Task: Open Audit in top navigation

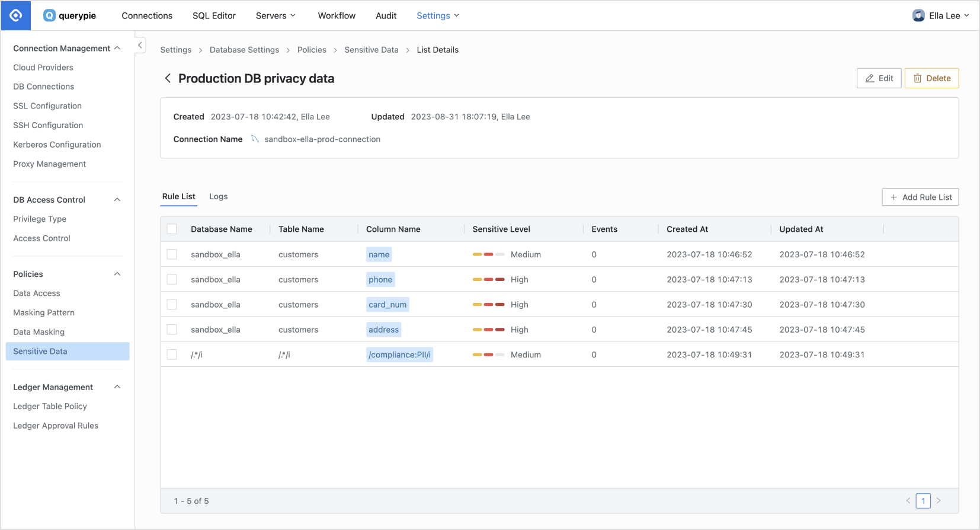Action: tap(386, 15)
